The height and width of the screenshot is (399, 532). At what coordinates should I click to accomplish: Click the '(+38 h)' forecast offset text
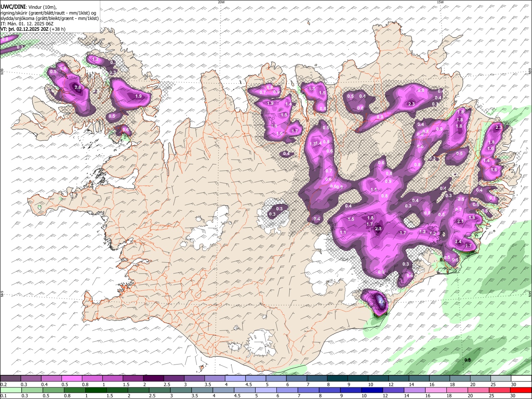click(x=57, y=29)
